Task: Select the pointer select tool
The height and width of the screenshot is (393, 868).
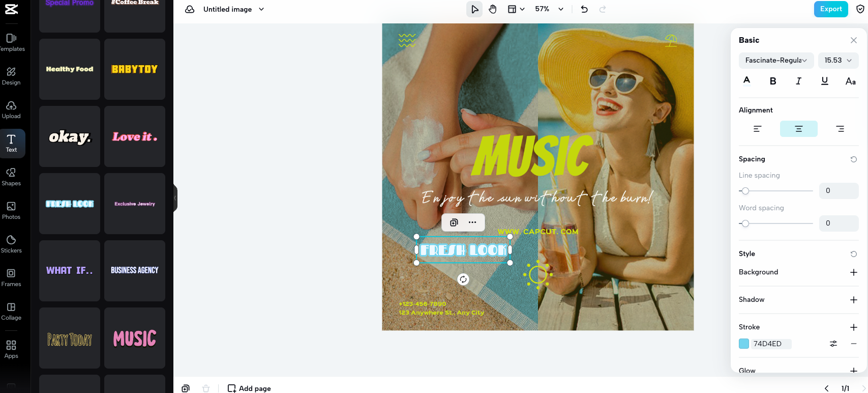Action: (x=474, y=9)
